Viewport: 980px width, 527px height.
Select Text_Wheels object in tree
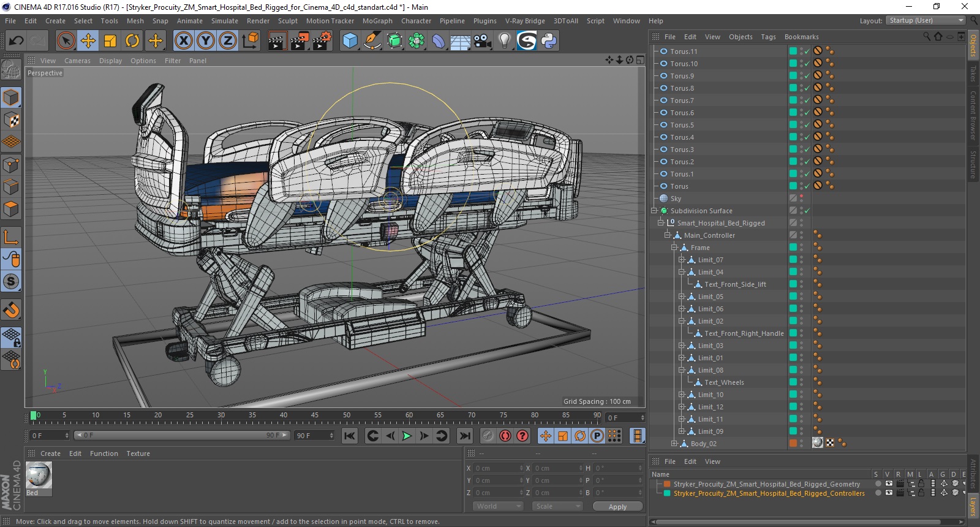[724, 382]
